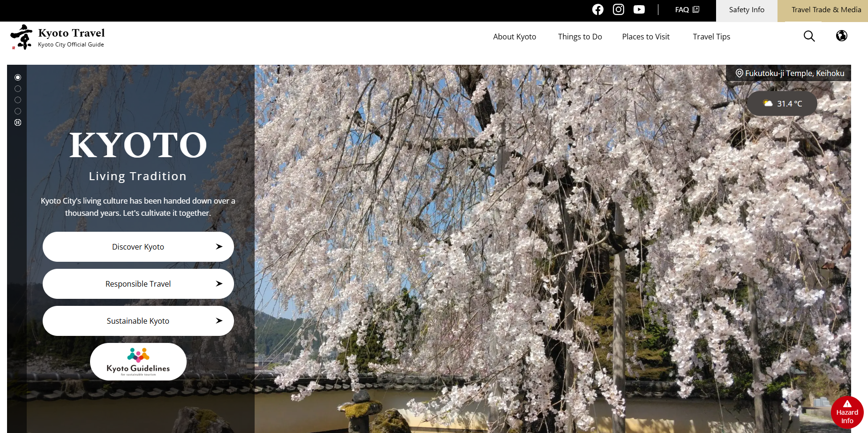Open the Kyoto Travel Facebook page
The height and width of the screenshot is (433, 868).
pos(597,9)
